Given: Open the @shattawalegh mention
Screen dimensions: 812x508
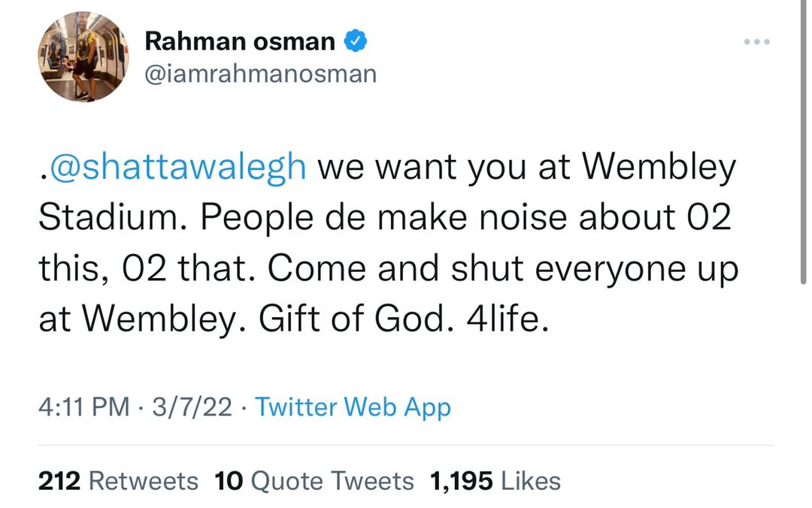Looking at the screenshot, I should point(177,167).
